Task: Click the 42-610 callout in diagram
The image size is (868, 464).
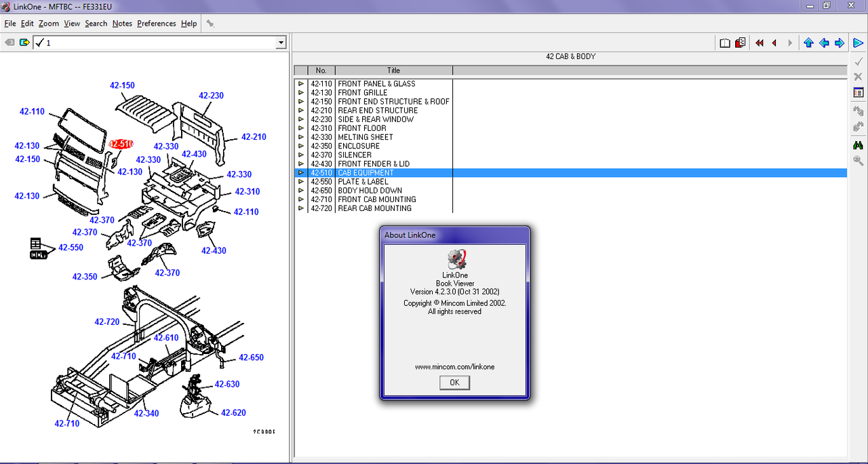Action: coord(166,338)
